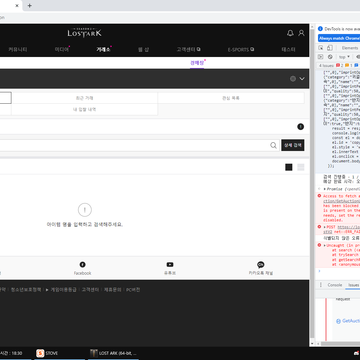360x360 pixels.
Task: Switch to grid view with the black square icon
Action: (289, 167)
